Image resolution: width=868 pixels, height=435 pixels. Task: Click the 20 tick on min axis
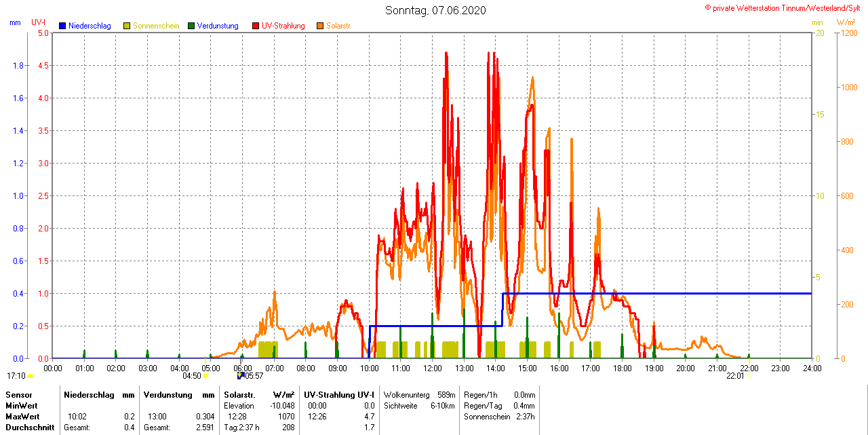click(x=819, y=33)
